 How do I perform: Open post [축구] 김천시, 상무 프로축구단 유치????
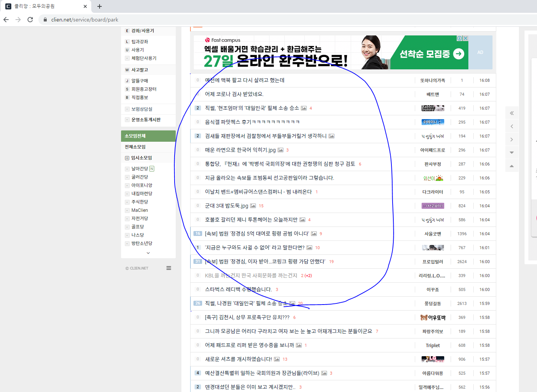tap(247, 317)
